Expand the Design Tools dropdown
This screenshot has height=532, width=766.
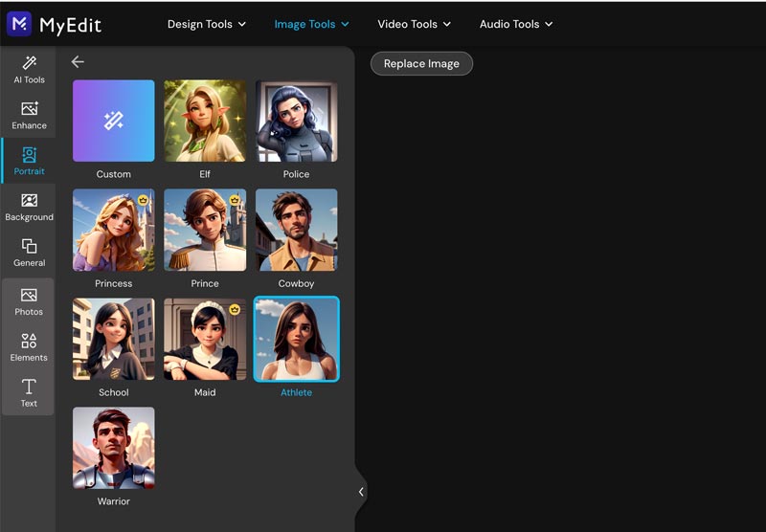coord(207,24)
